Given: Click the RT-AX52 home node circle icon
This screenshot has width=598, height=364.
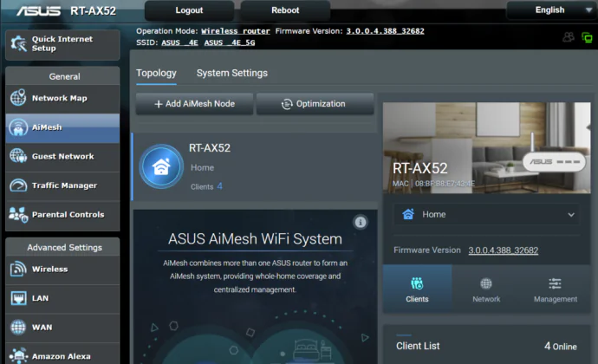Looking at the screenshot, I should tap(161, 166).
